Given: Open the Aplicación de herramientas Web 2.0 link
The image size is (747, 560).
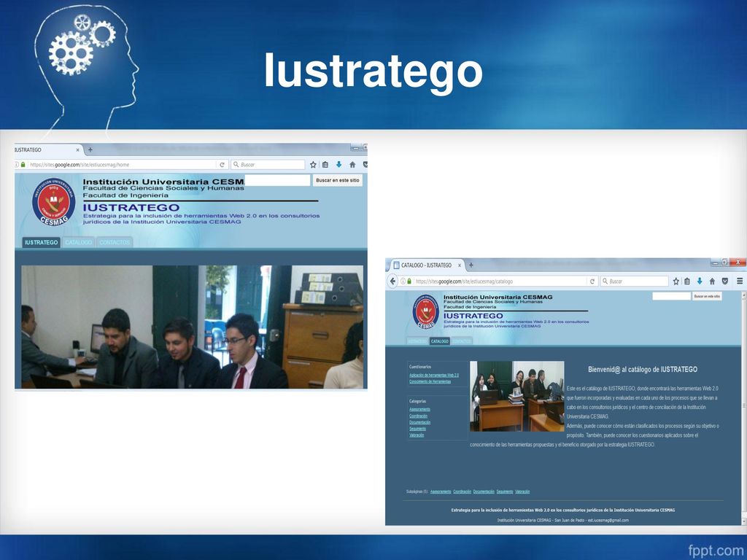Looking at the screenshot, I should [x=434, y=376].
